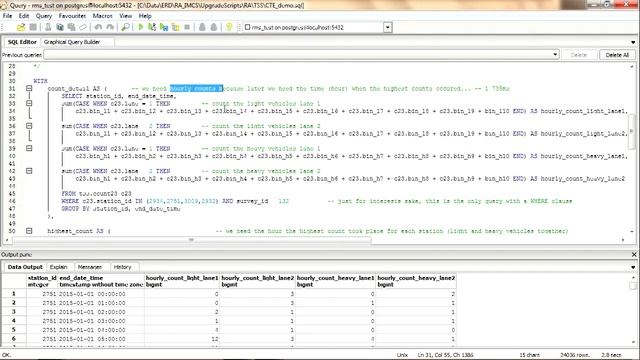Image resolution: width=640 pixels, height=360 pixels.
Task: Collapse the fold marker at line 39
Action: (x=29, y=149)
